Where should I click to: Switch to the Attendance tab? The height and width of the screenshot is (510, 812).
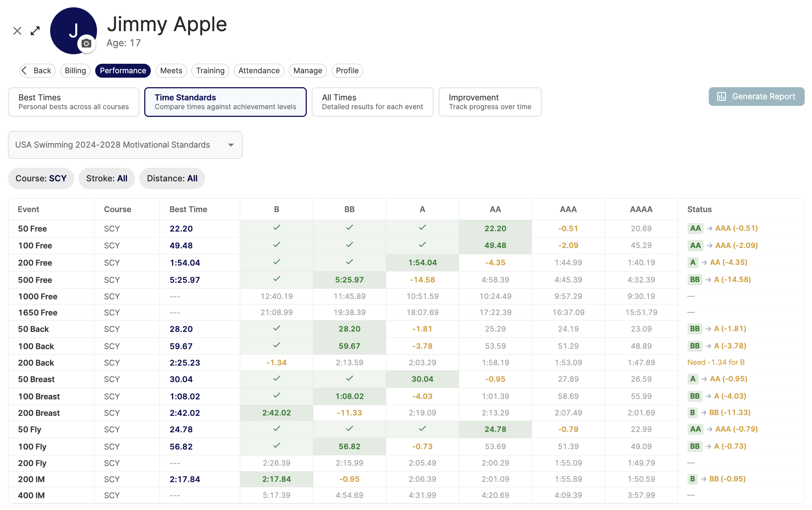click(x=258, y=70)
